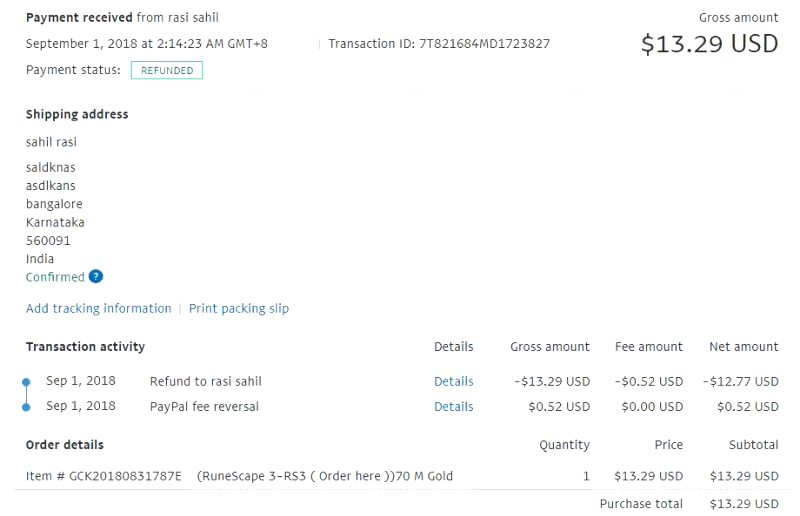Click the Refund to rasi sahil entry

point(205,381)
